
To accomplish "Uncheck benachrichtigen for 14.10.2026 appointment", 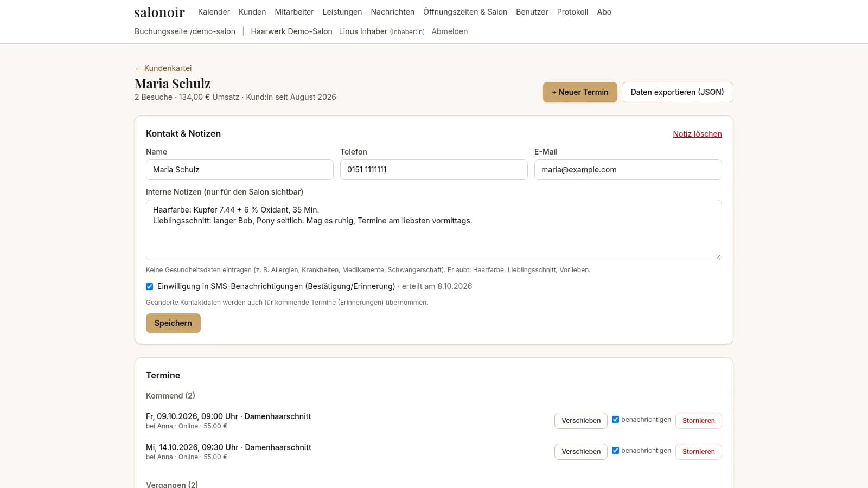I will 615,450.
